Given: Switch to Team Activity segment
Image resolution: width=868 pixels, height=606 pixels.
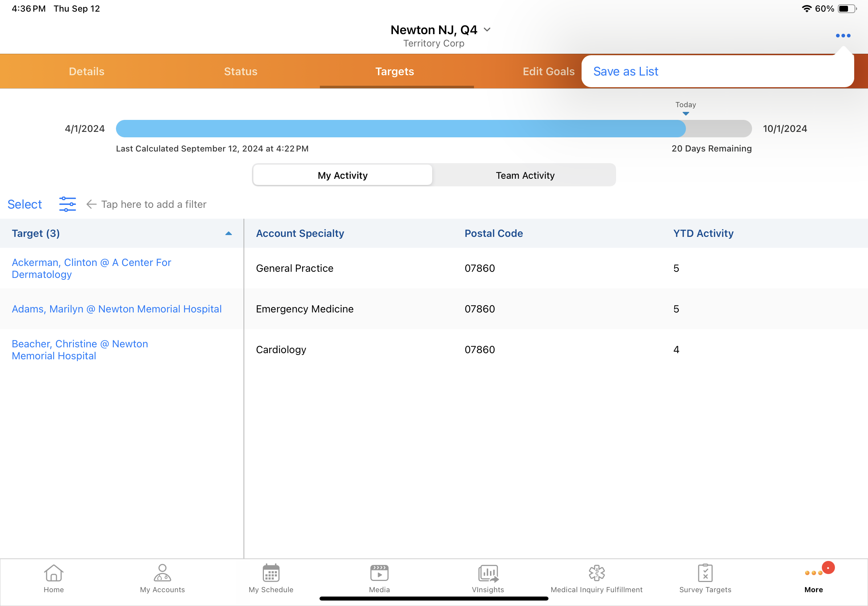Looking at the screenshot, I should click(x=525, y=175).
